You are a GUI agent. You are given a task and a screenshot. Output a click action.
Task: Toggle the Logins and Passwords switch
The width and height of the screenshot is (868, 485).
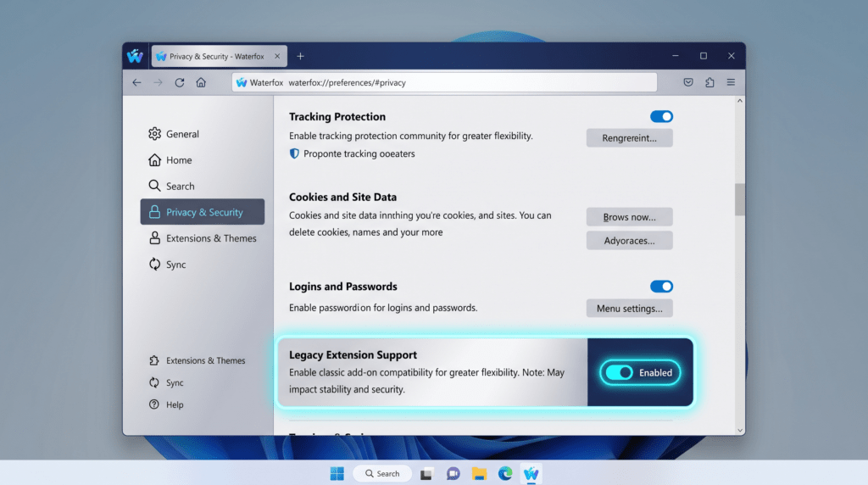[x=661, y=287]
